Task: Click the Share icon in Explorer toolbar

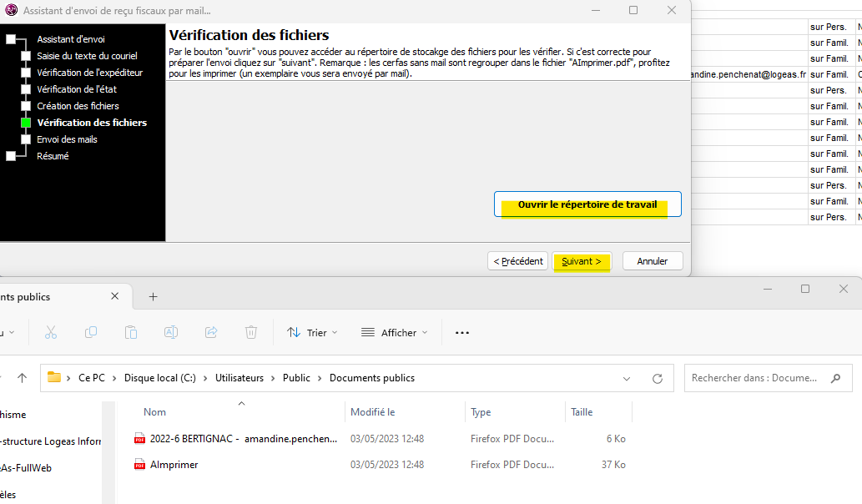Action: (x=211, y=332)
